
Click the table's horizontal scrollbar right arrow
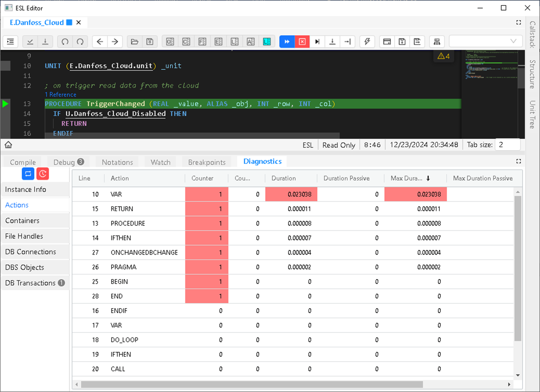(x=509, y=384)
